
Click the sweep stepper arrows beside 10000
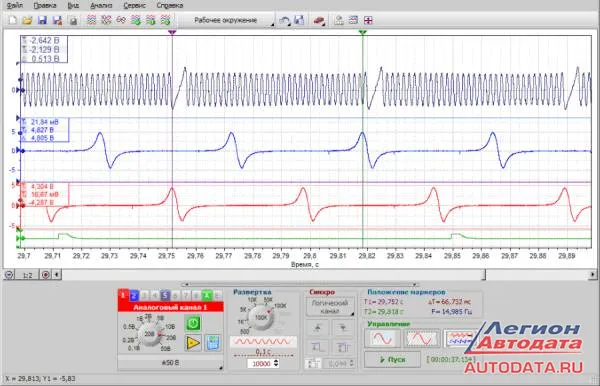(276, 363)
